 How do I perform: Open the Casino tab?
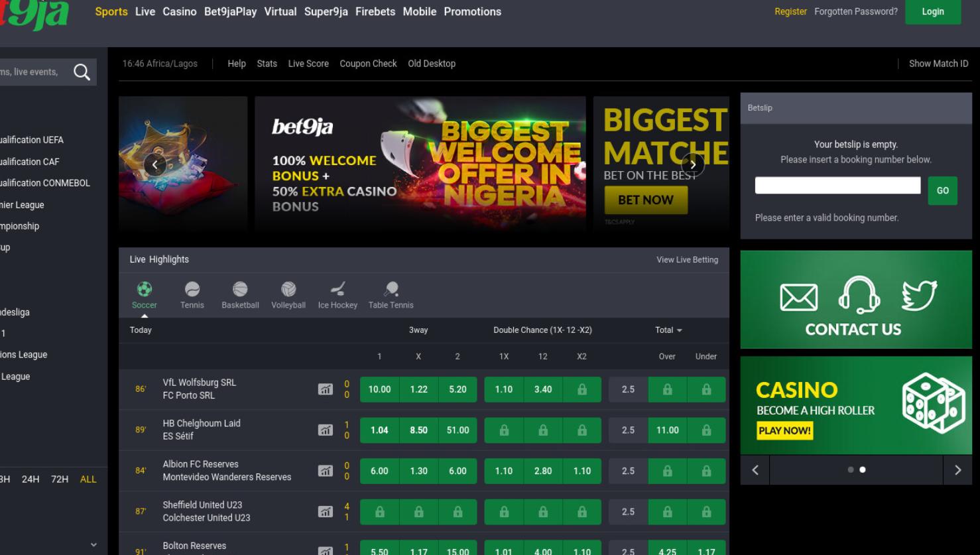(x=180, y=12)
